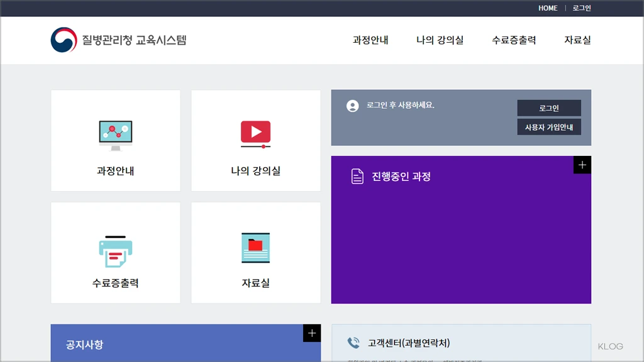This screenshot has width=644, height=362.
Task: Click the 자료실 document tile icon
Action: (x=255, y=248)
